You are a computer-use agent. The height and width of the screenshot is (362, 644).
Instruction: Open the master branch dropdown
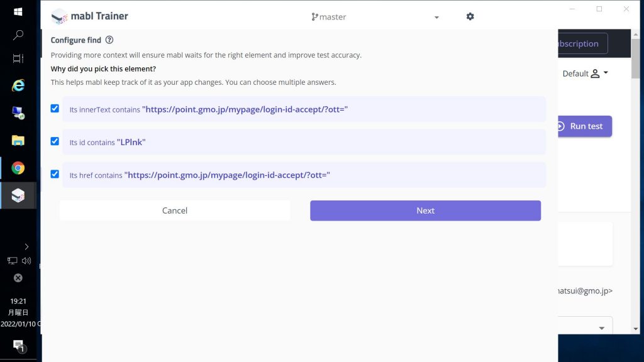pos(375,17)
